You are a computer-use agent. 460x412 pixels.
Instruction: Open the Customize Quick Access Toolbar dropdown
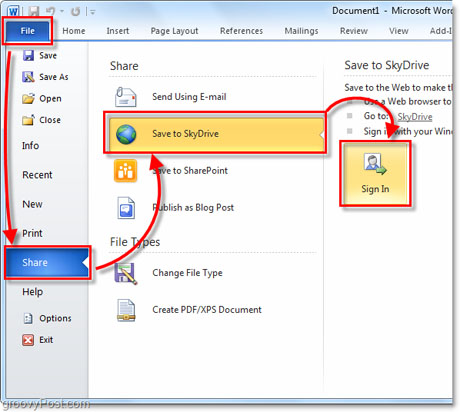pos(93,12)
